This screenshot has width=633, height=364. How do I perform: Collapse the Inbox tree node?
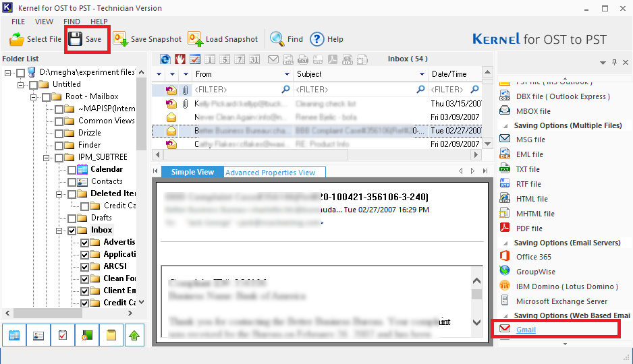tap(59, 231)
